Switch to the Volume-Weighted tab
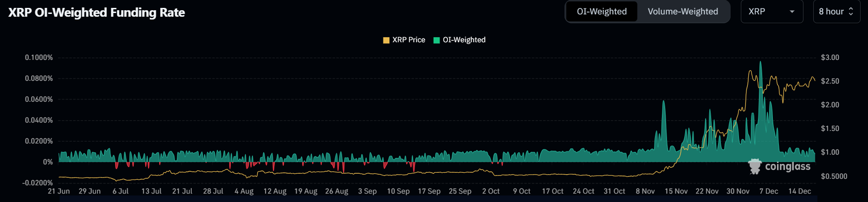Viewport: 868px width, 202px height. coord(683,12)
